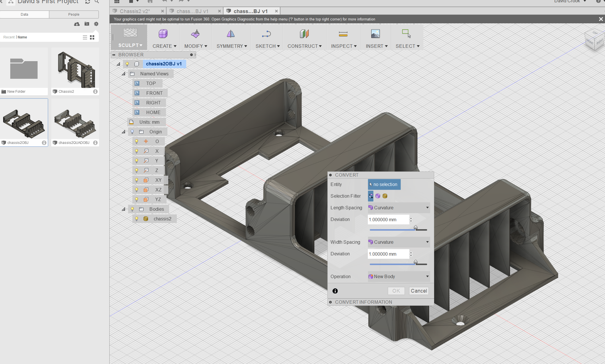
Task: Select the Modify tool group
Action: (x=195, y=37)
